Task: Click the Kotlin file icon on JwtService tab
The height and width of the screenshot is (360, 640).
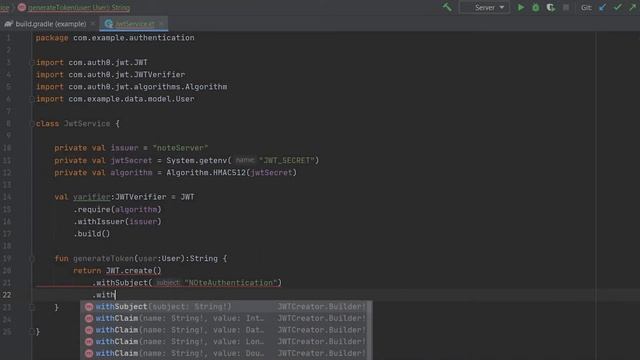Action: coord(109,24)
